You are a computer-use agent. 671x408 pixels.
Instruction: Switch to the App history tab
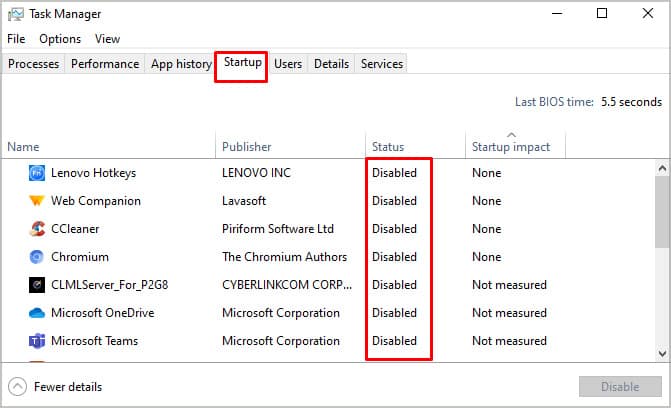tap(181, 64)
